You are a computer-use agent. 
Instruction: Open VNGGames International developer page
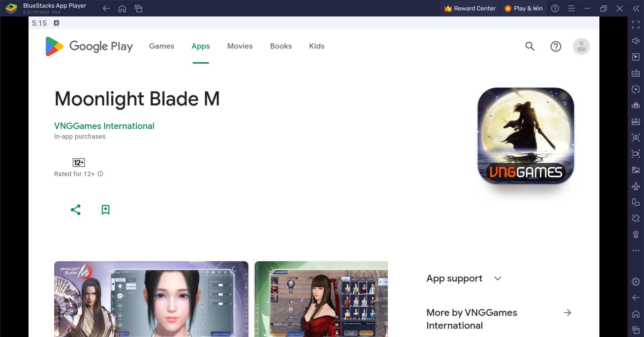point(104,126)
